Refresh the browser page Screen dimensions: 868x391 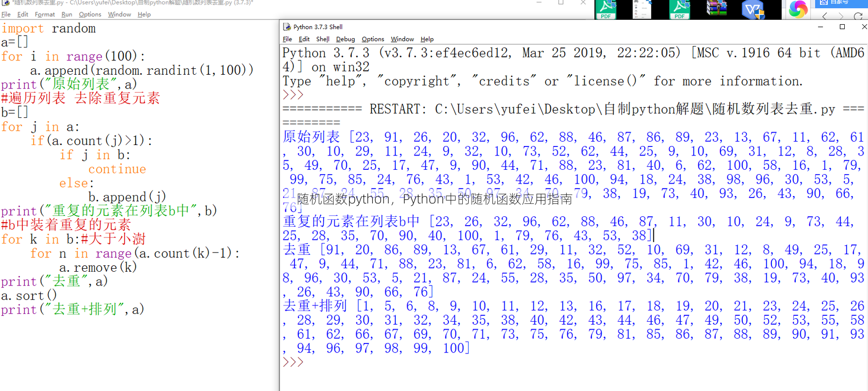(858, 16)
